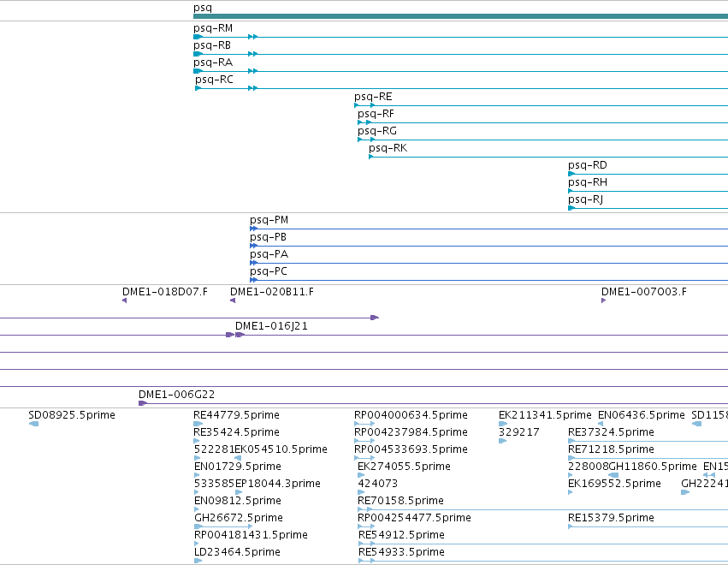Select the psq-RJ transcript label
The image size is (728, 565).
585,200
